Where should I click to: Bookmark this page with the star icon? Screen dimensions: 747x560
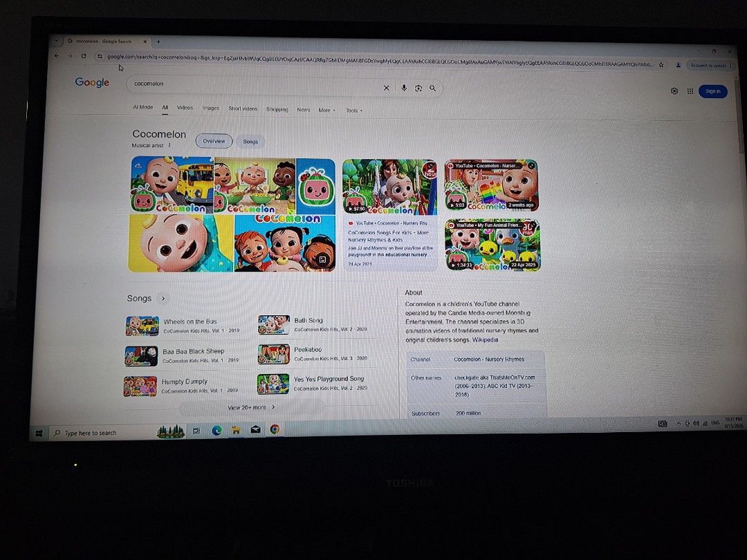pos(661,65)
